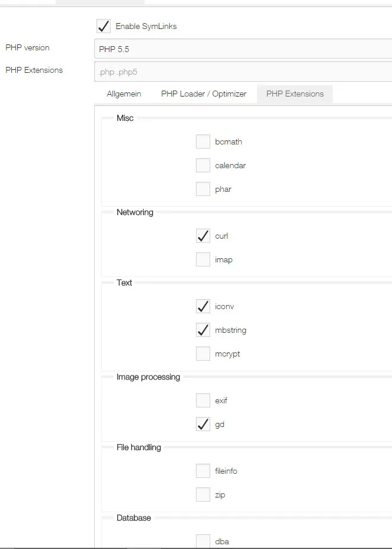Disable the gd image extension
This screenshot has height=549, width=392.
click(x=203, y=425)
